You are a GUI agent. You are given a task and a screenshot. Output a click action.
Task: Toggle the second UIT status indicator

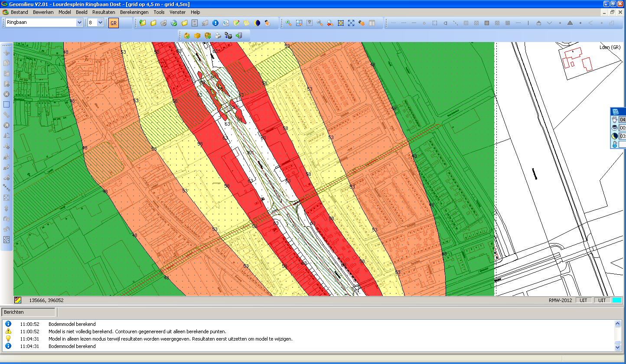pos(602,300)
